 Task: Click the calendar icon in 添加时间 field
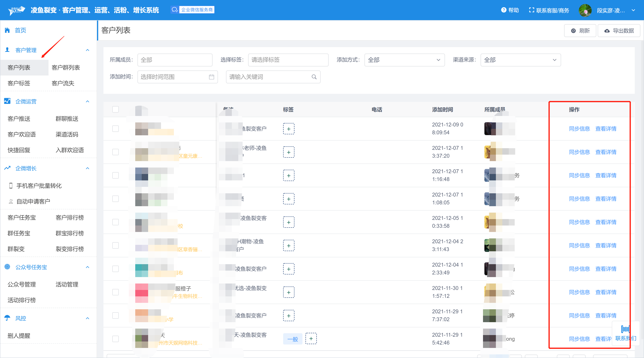coord(212,77)
